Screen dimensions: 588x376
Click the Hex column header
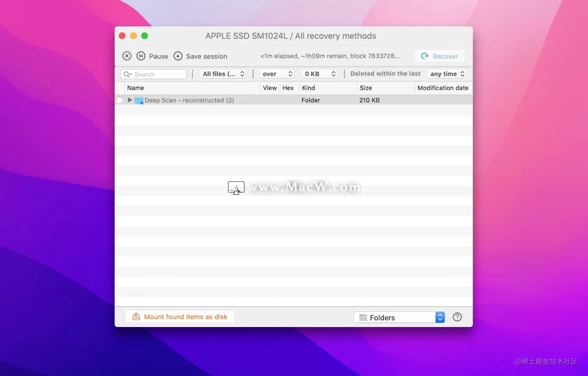tap(288, 88)
